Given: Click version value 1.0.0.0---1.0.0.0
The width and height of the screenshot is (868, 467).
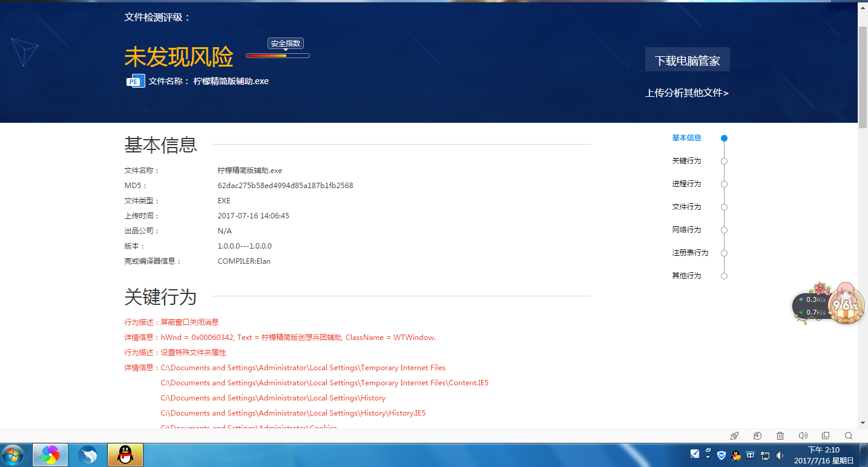Looking at the screenshot, I should [x=245, y=246].
